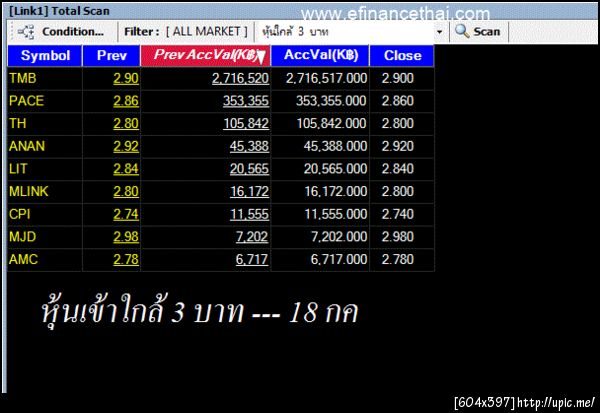
Task: Click Close cell 2.920
Action: [x=398, y=146]
